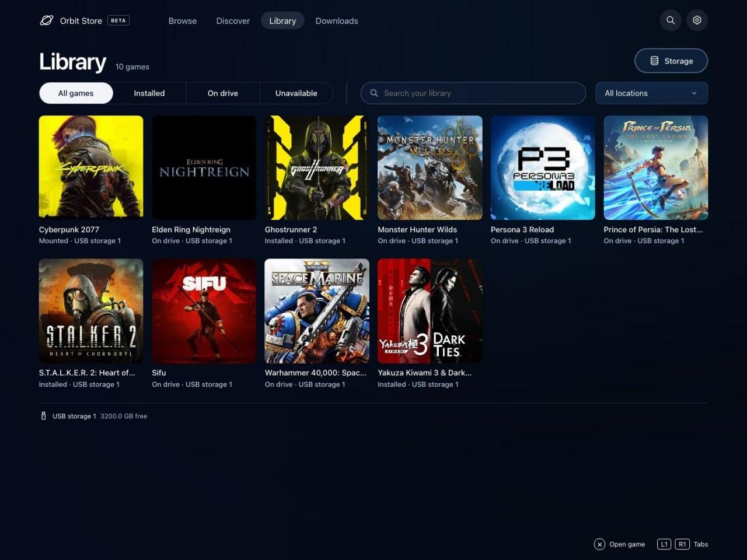The height and width of the screenshot is (560, 747).
Task: Select the All games filter
Action: click(x=76, y=93)
